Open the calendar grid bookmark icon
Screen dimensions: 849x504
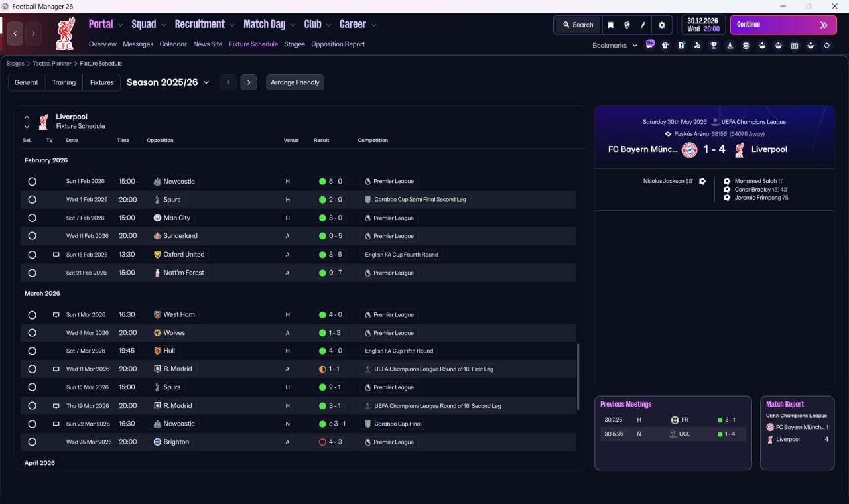click(795, 46)
